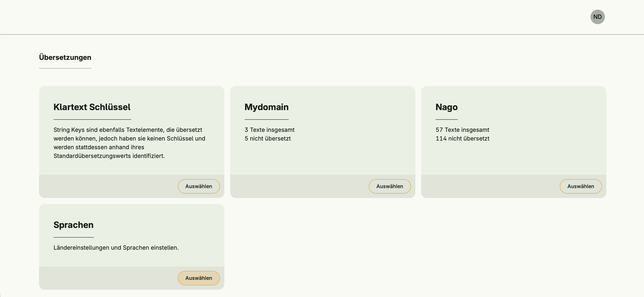The image size is (644, 297).
Task: Click the '114 nicht übersetzt' line
Action: tap(462, 138)
